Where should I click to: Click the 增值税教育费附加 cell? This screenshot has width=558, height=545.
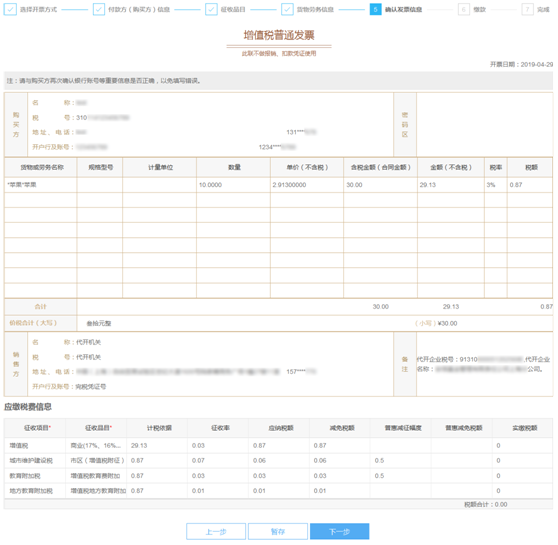[95, 476]
